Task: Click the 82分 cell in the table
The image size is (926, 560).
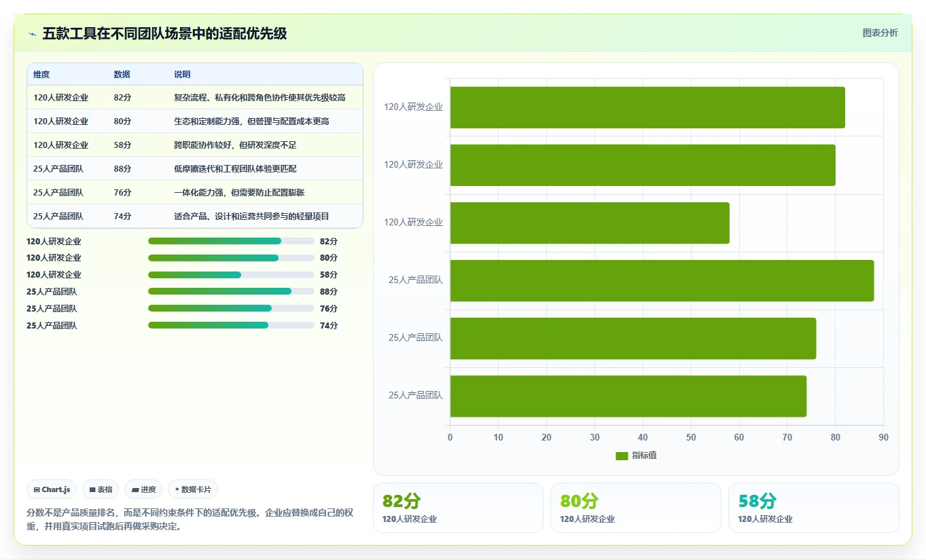Action: (122, 98)
